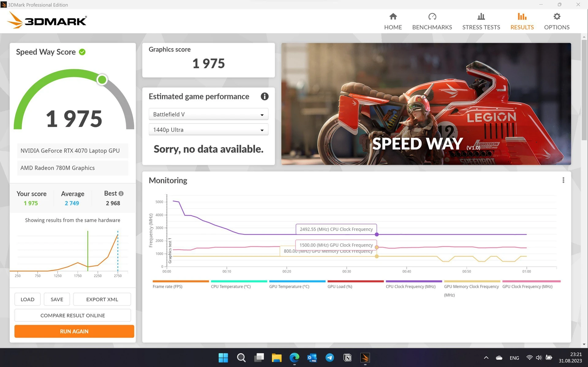
Task: Open the Options gear icon
Action: [x=557, y=16]
